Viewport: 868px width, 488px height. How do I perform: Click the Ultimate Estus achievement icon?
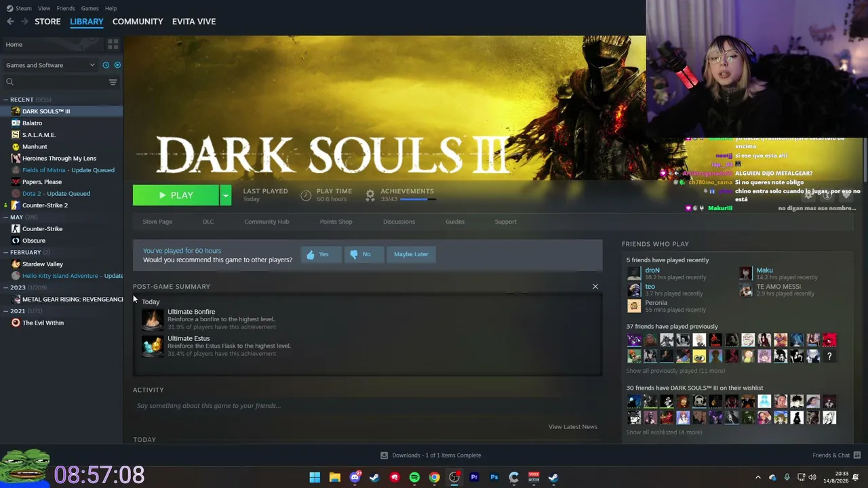[x=153, y=346]
